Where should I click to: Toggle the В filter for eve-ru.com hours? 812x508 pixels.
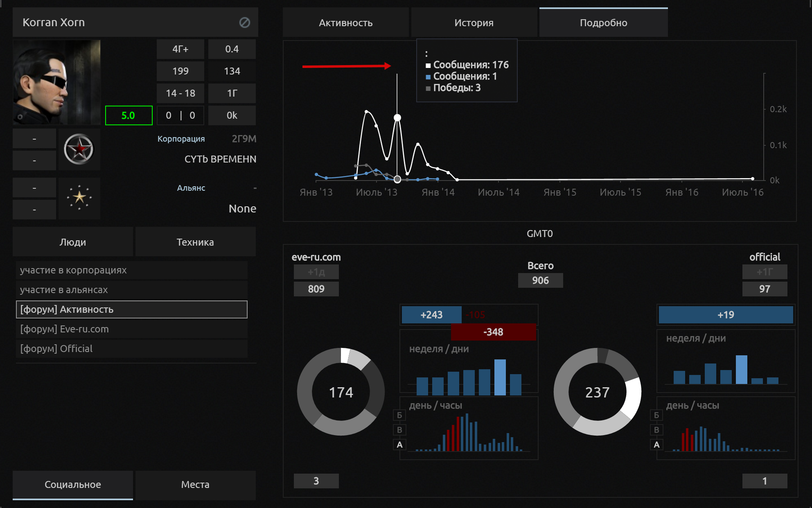tap(399, 430)
